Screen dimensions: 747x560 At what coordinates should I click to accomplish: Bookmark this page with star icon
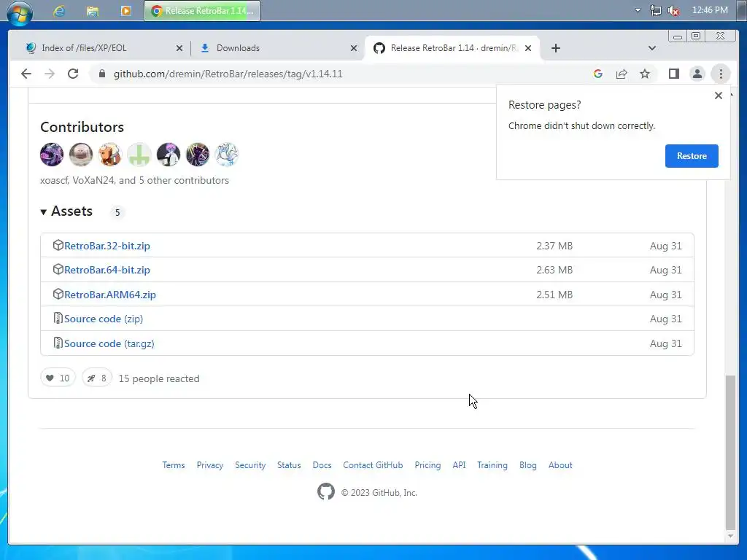[645, 74]
